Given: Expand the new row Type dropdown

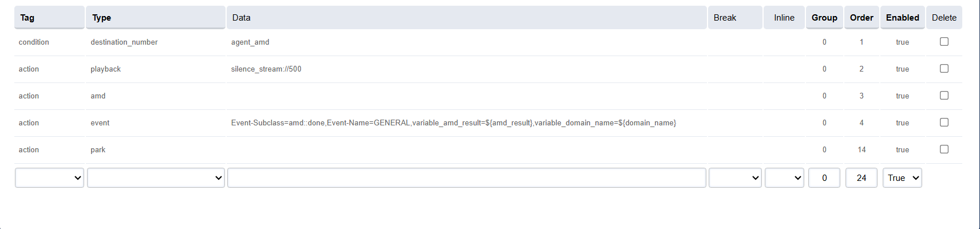Looking at the screenshot, I should (156, 178).
